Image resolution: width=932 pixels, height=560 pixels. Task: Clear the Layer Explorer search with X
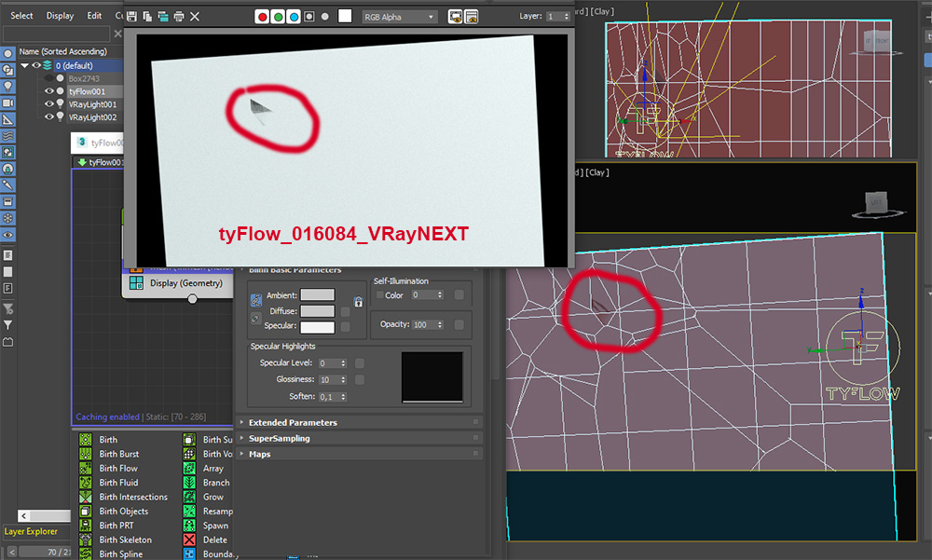click(x=117, y=34)
